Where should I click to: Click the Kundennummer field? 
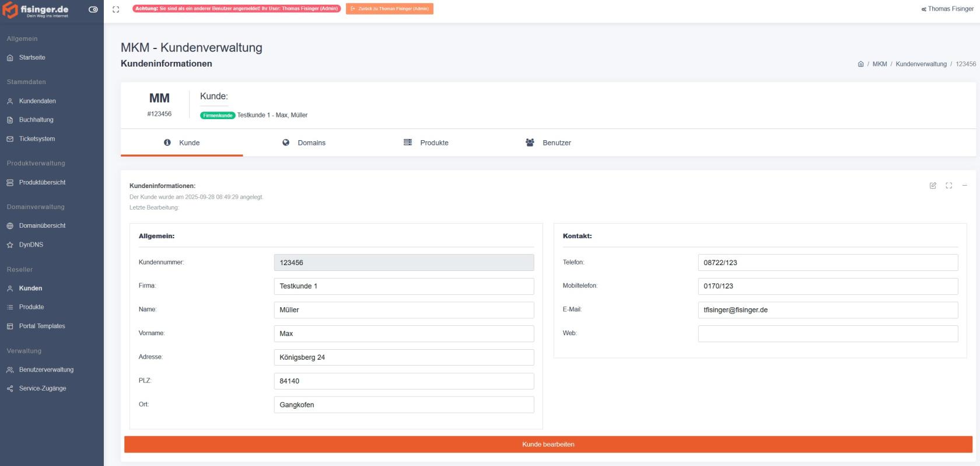404,263
